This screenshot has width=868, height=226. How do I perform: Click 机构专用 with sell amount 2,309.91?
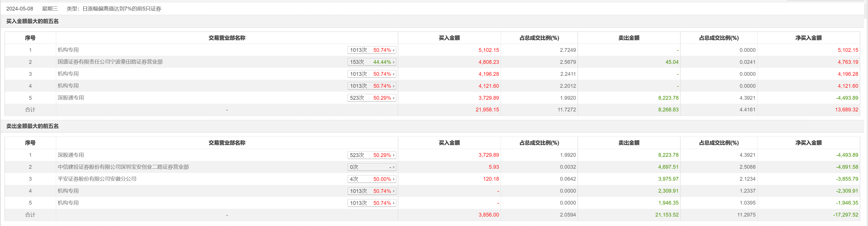[68, 191]
